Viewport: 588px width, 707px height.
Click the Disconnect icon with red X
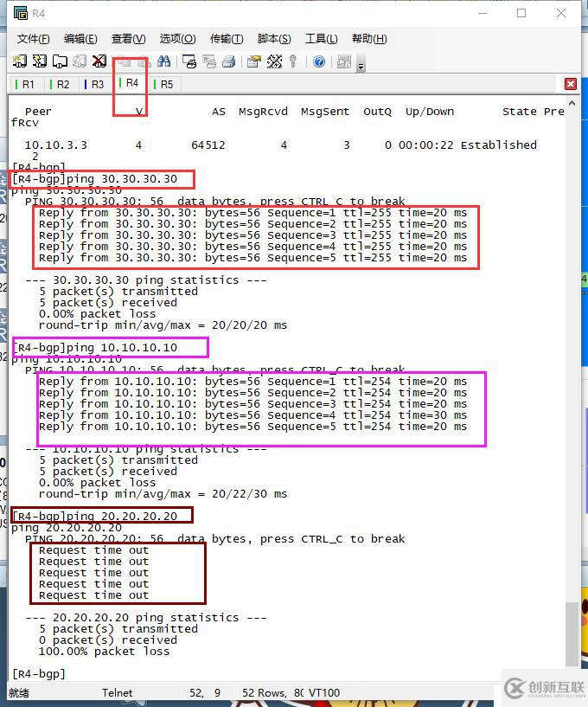(99, 61)
